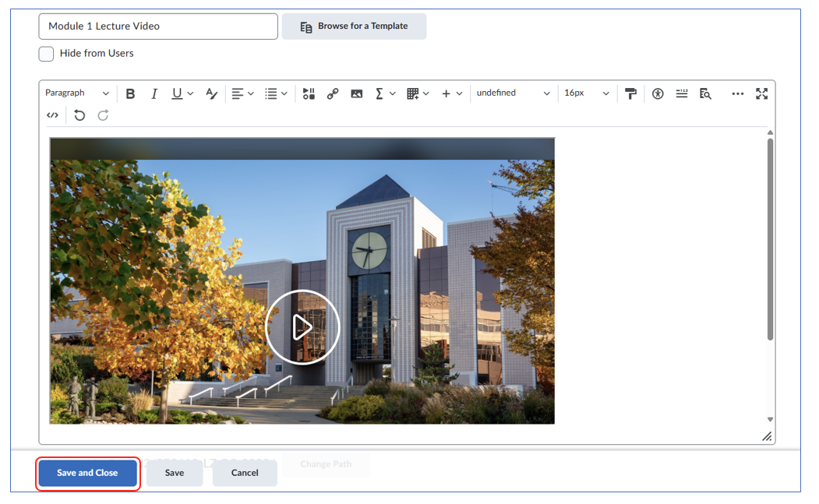
Task: Click the plus insert-other icon
Action: (446, 93)
